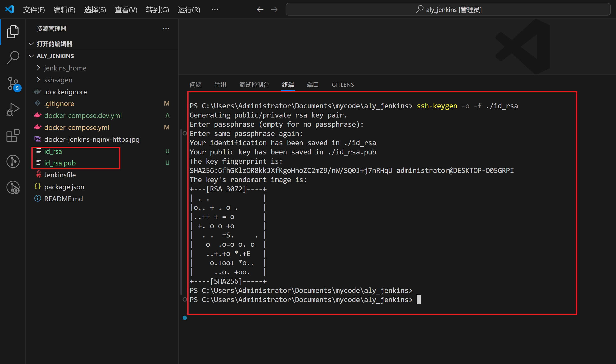Click the M status badge of .gitignore
Screen dimensions: 616x364
pyautogui.click(x=167, y=104)
